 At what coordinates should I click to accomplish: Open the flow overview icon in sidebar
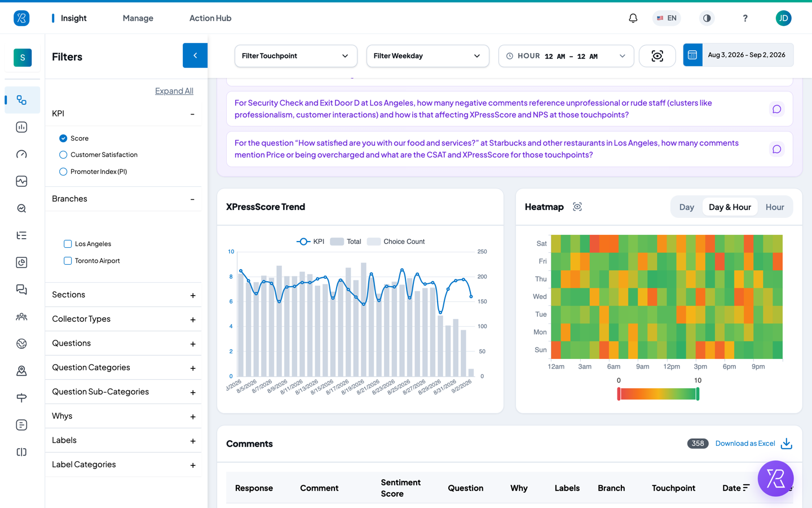pos(21,100)
